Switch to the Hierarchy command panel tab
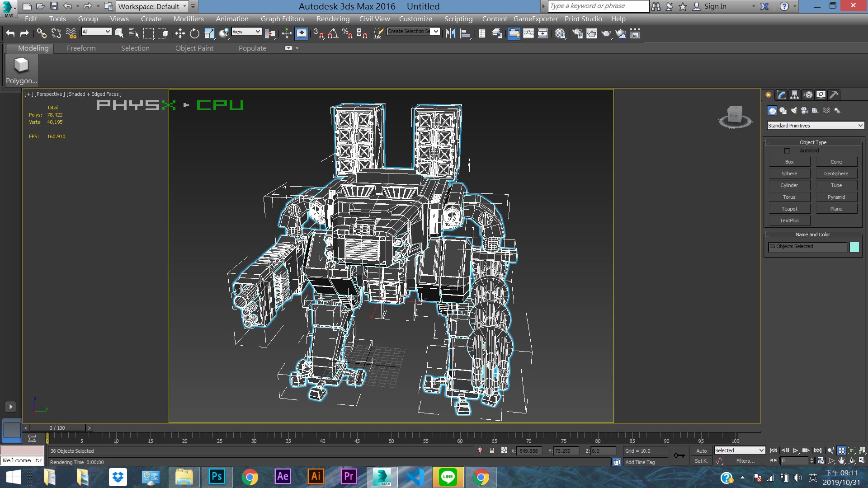 coord(794,94)
